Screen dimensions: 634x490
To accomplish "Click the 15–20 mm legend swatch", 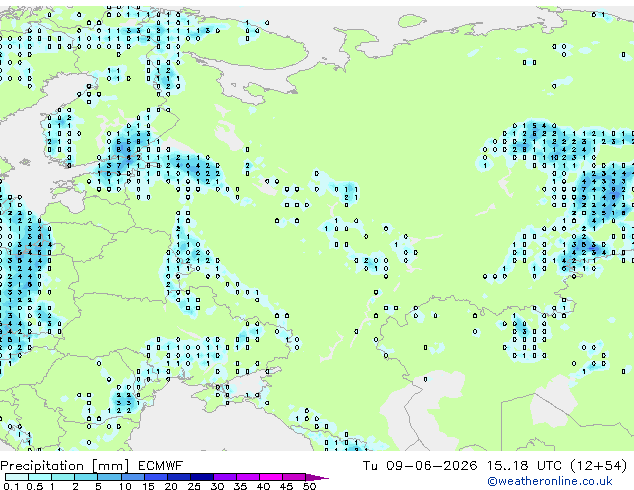I will 156,477.
